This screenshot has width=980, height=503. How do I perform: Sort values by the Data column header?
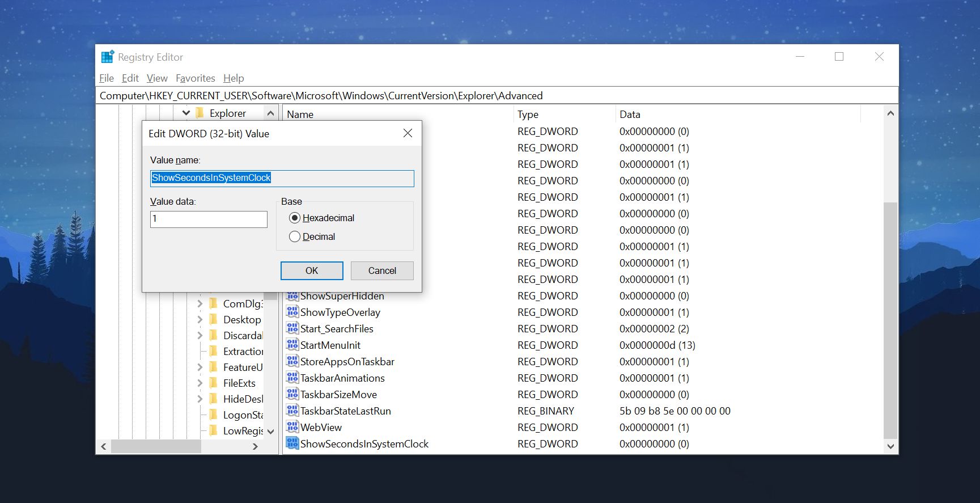click(x=738, y=114)
